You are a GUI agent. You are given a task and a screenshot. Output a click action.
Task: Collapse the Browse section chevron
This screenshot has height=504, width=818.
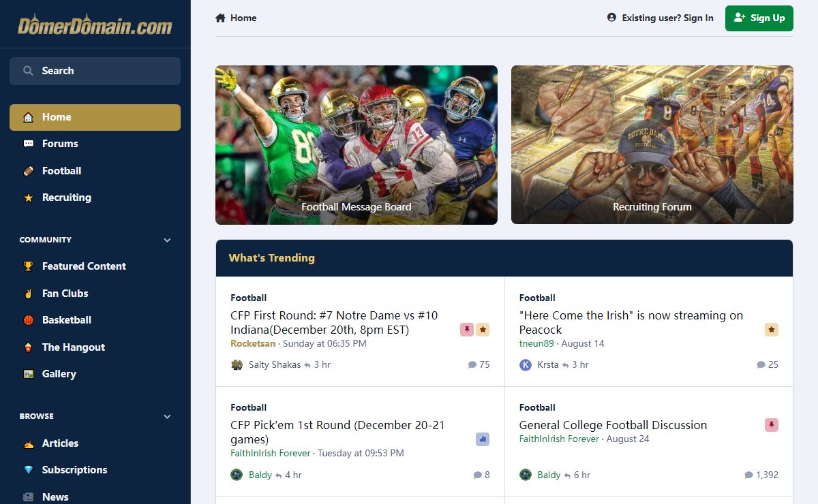(168, 416)
